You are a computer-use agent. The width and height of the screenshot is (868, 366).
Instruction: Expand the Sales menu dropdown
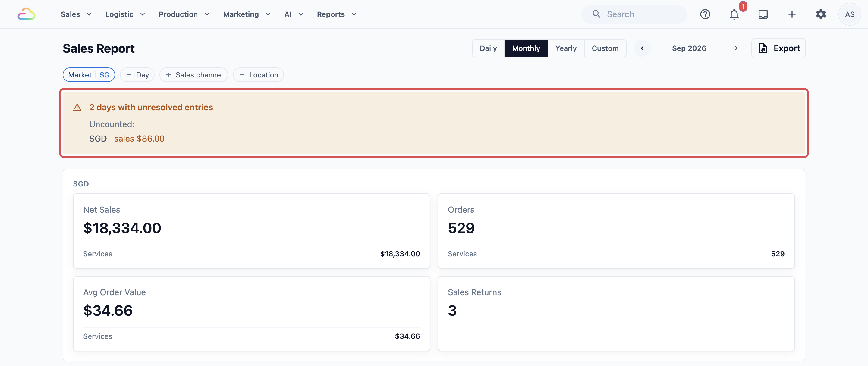[76, 14]
